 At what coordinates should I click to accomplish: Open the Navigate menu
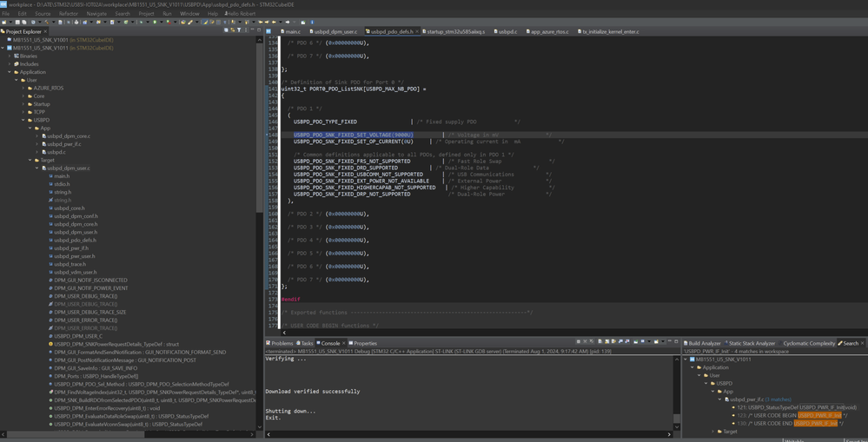(96, 14)
